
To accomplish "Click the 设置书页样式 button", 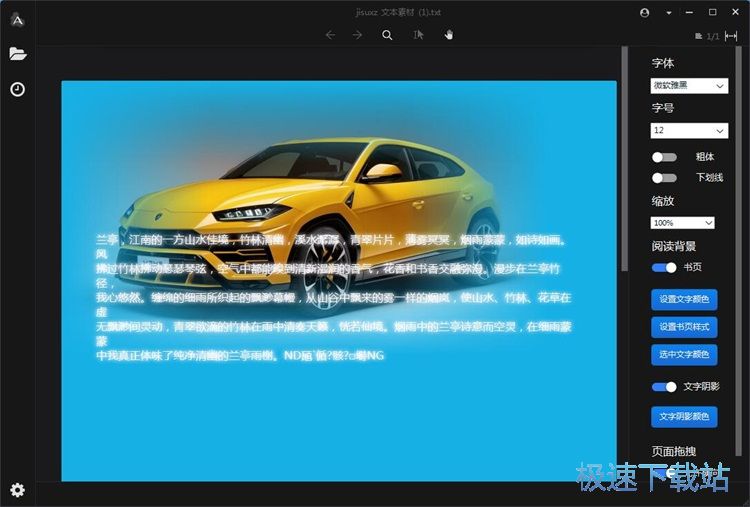I will pos(684,327).
